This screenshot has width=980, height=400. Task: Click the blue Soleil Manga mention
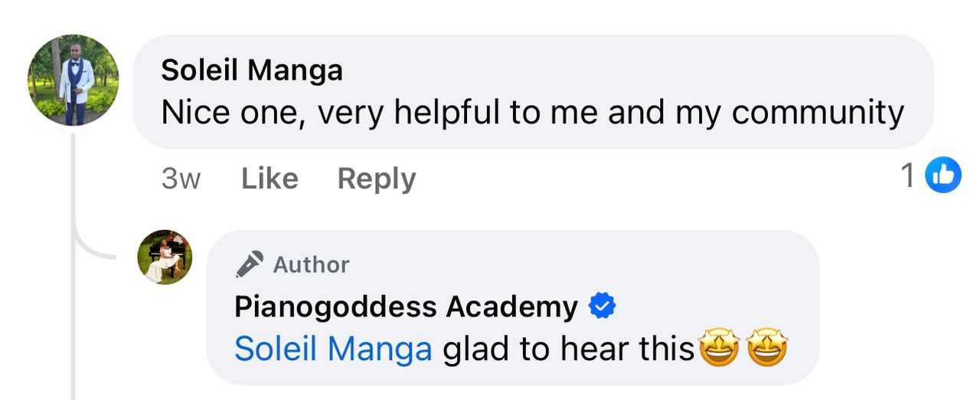(333, 349)
